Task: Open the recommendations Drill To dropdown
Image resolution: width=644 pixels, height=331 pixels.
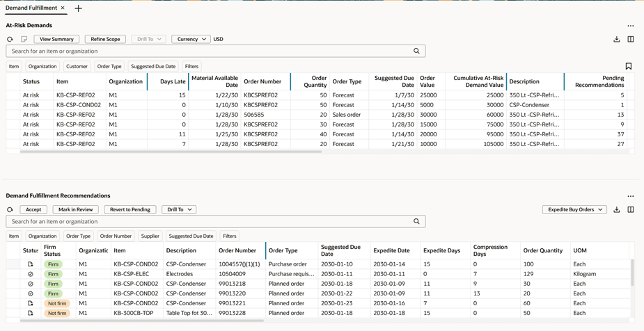Action: 179,209
